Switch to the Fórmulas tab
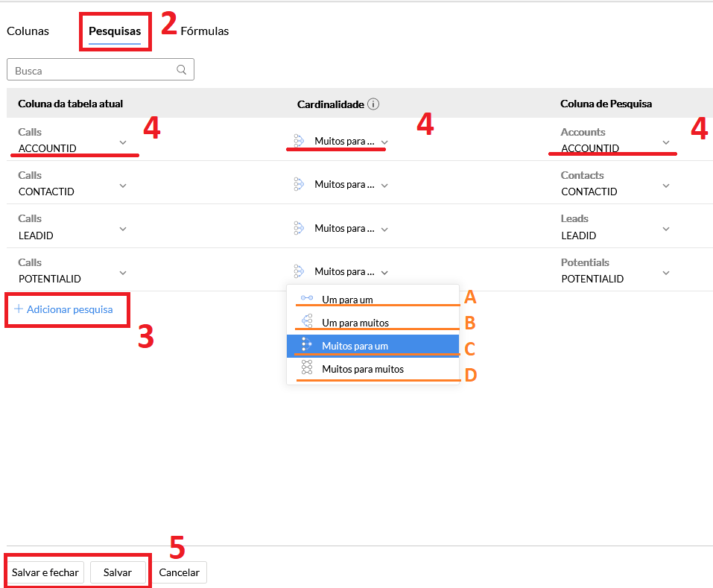713x588 pixels. (205, 31)
